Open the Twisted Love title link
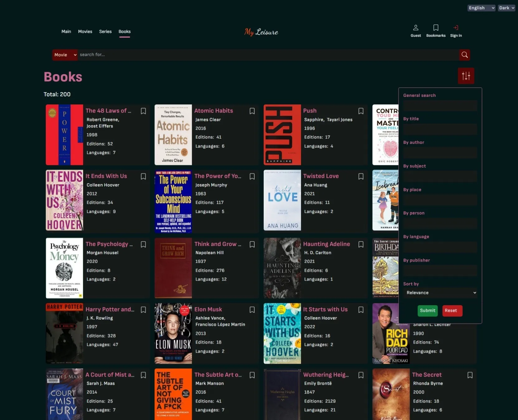This screenshot has height=420, width=518. [321, 176]
